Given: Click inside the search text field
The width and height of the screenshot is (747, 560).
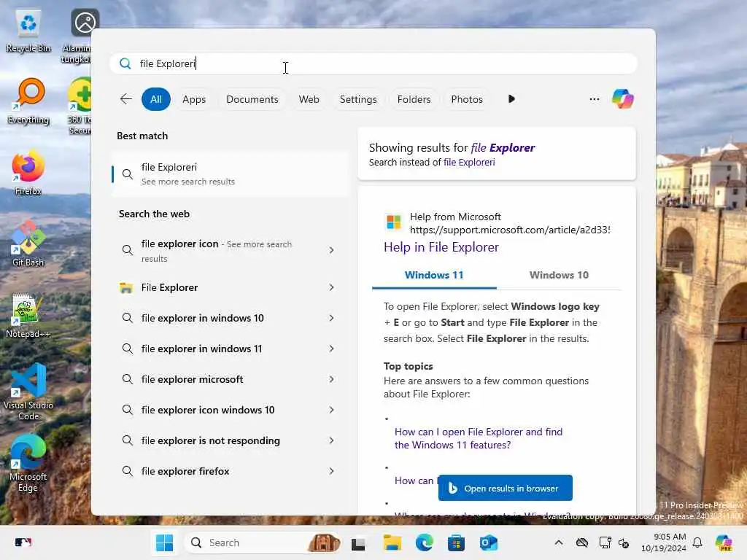Looking at the screenshot, I should tap(373, 63).
